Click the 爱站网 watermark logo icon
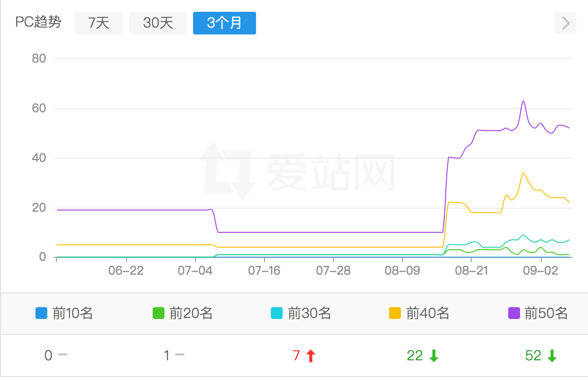The image size is (588, 380). (228, 171)
